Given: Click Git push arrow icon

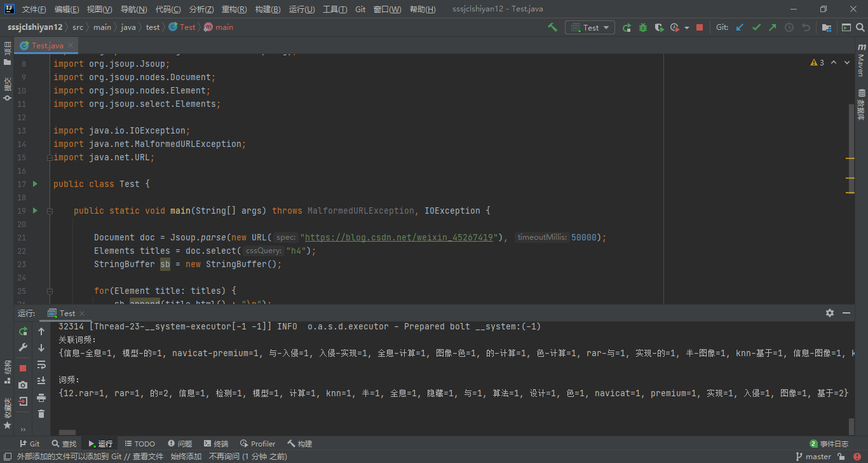Looking at the screenshot, I should pyautogui.click(x=773, y=27).
